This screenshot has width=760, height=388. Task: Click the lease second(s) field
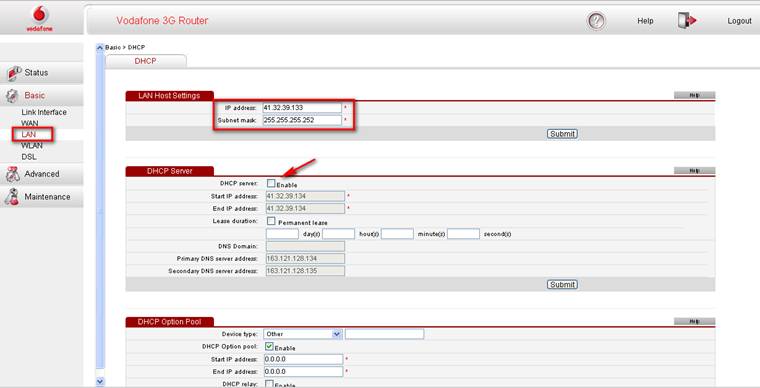[x=463, y=234]
